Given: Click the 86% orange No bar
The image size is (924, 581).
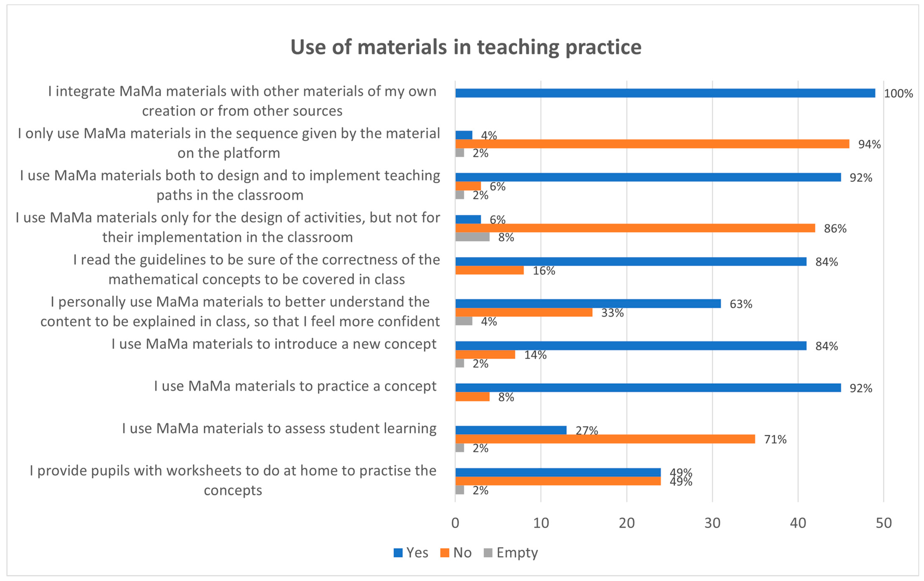Looking at the screenshot, I should (635, 228).
